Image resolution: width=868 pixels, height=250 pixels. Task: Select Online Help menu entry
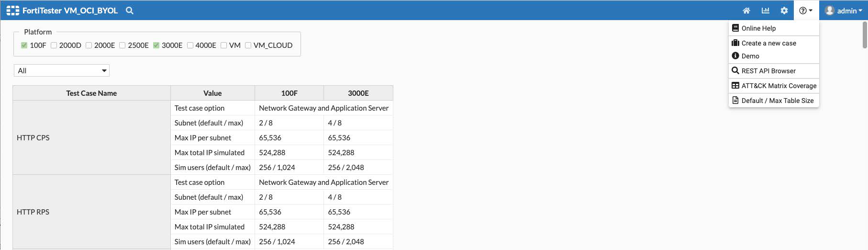pyautogui.click(x=774, y=28)
